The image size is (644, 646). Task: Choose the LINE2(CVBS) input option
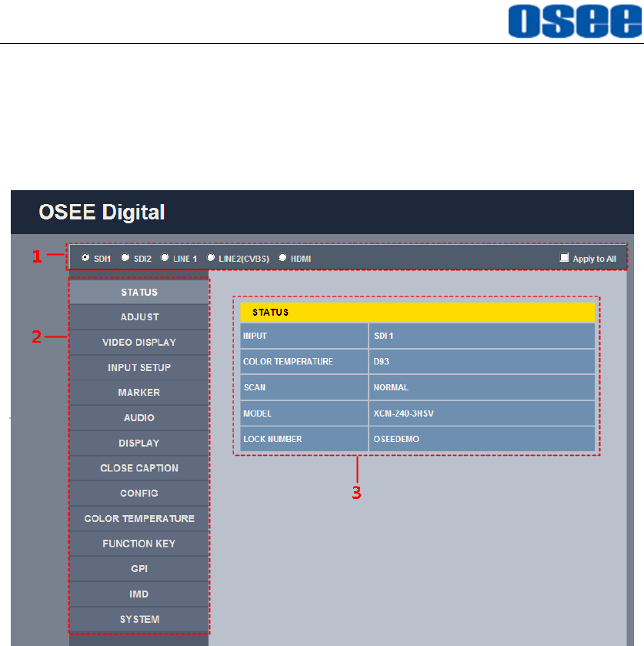click(x=210, y=257)
